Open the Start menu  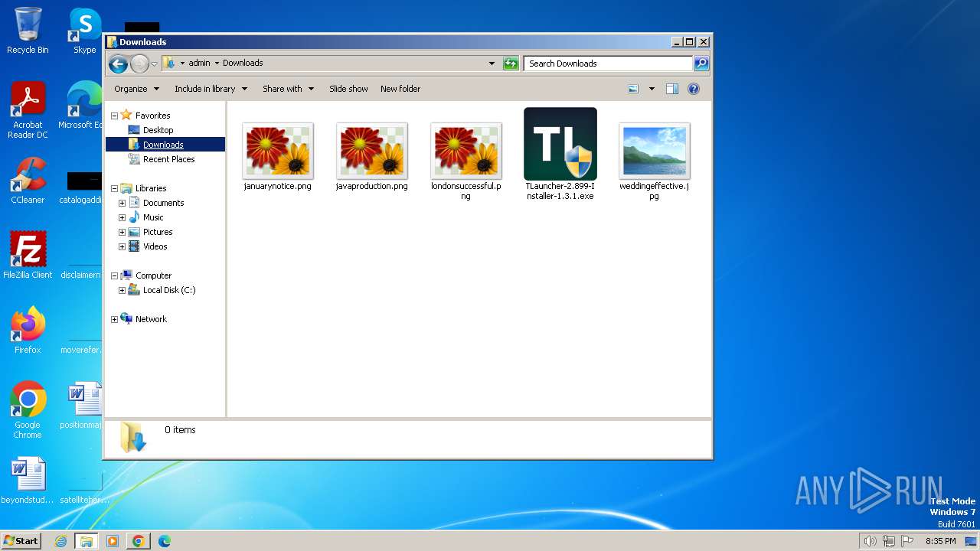[x=21, y=541]
